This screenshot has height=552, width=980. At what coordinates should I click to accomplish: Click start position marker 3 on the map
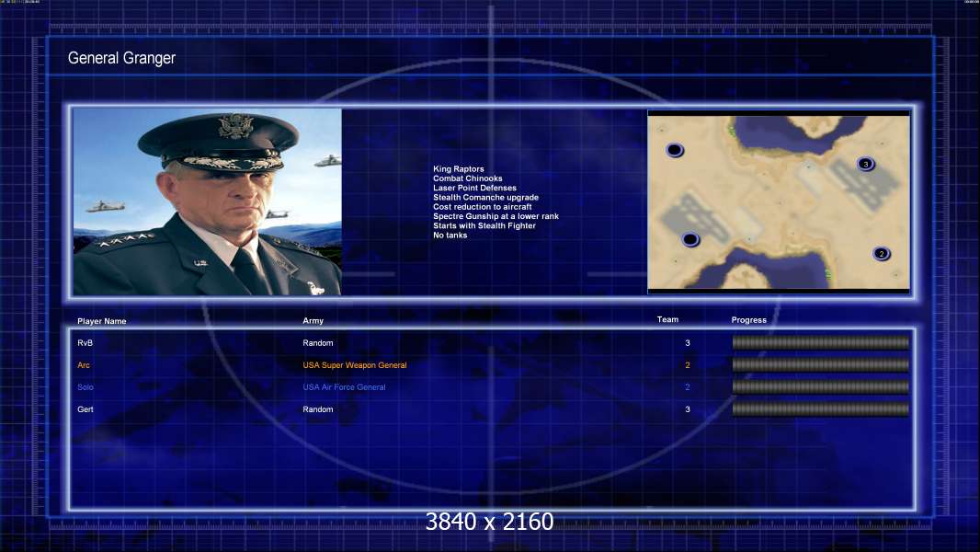tap(866, 165)
